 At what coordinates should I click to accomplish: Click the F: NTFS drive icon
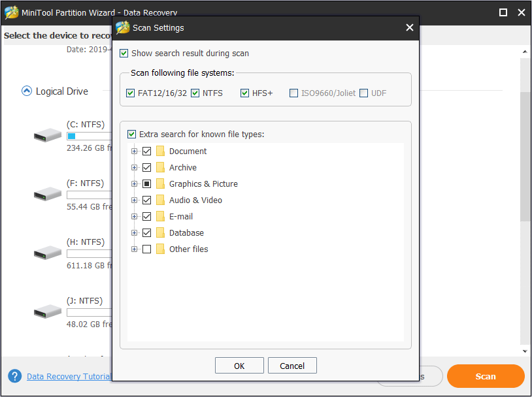coord(48,194)
